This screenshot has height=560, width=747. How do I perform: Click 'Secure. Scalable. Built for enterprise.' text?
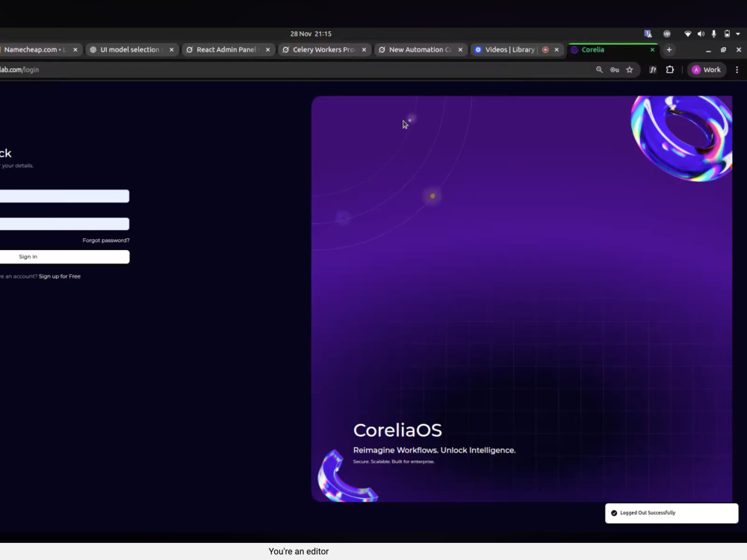coord(394,461)
